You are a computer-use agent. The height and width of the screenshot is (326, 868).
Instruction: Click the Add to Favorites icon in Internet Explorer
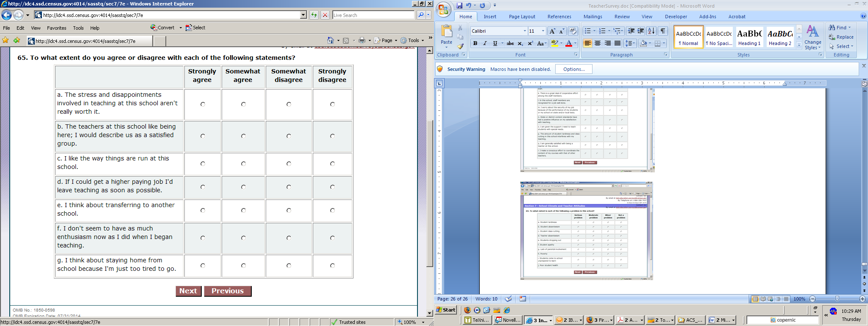[17, 40]
